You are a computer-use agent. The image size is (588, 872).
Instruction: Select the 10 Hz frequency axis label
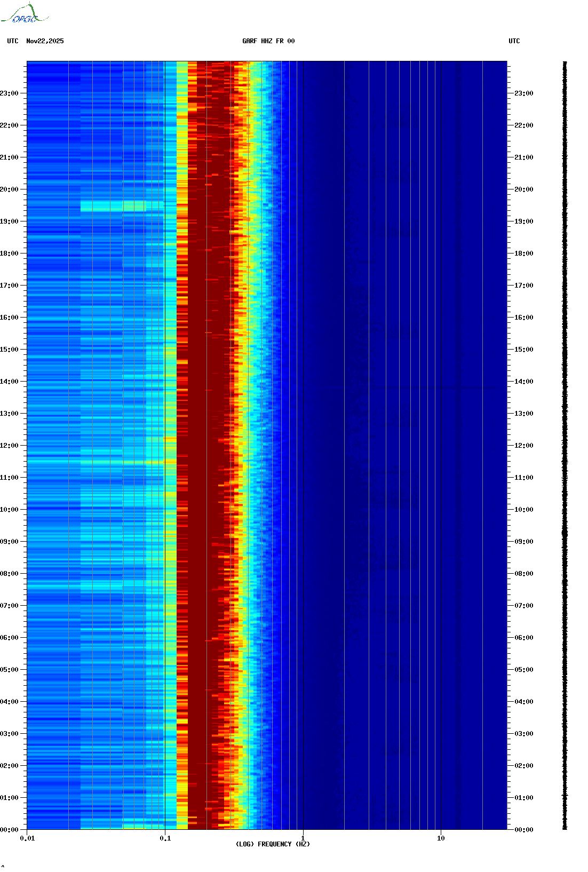click(441, 838)
